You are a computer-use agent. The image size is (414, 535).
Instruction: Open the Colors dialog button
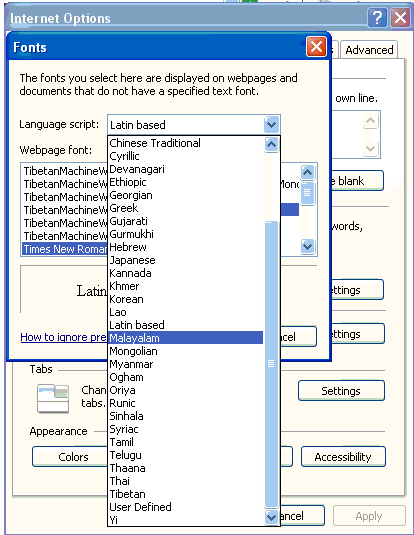click(x=70, y=457)
